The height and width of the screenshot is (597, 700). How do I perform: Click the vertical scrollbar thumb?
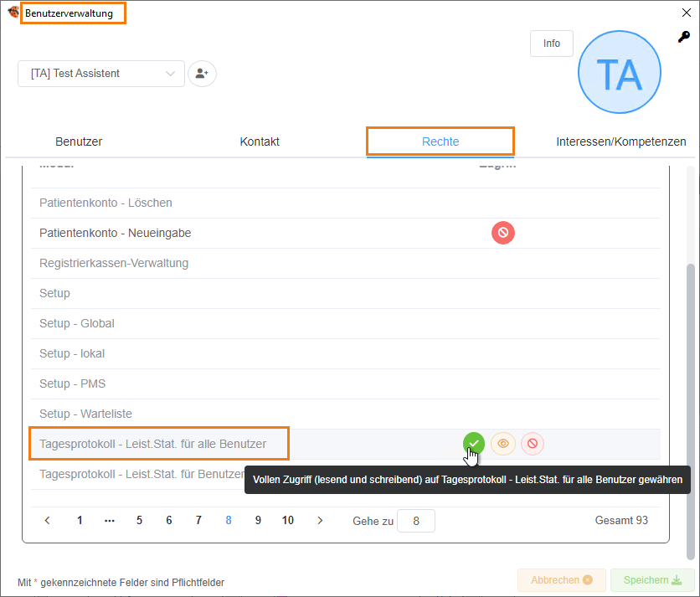(690, 410)
